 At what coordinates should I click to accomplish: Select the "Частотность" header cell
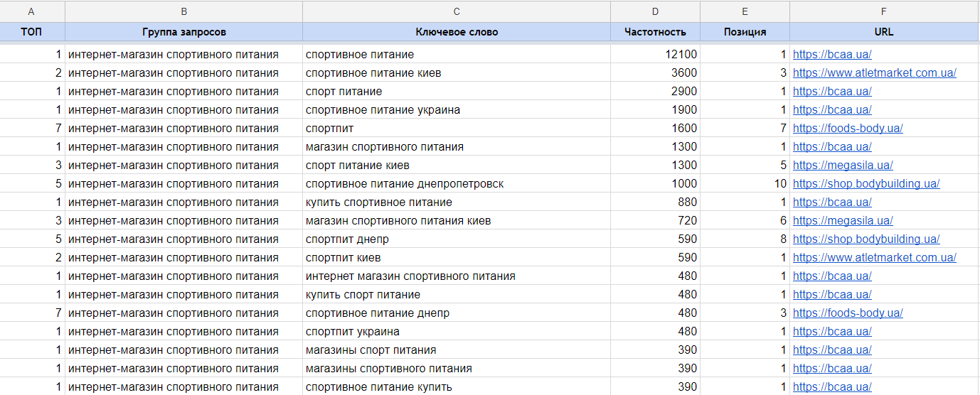point(655,32)
